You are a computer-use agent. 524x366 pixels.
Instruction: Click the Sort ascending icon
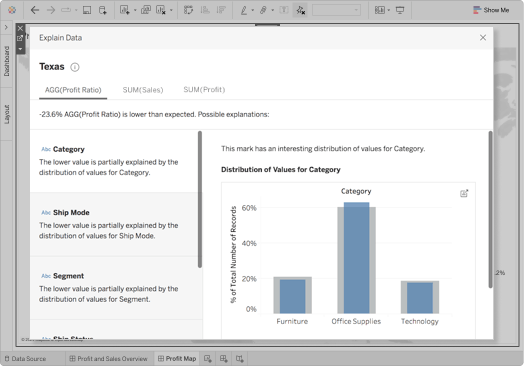[x=205, y=10]
